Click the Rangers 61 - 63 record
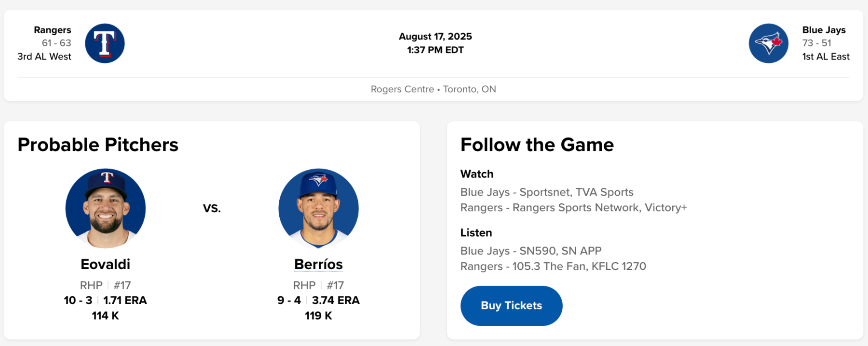This screenshot has width=868, height=346. click(x=56, y=43)
